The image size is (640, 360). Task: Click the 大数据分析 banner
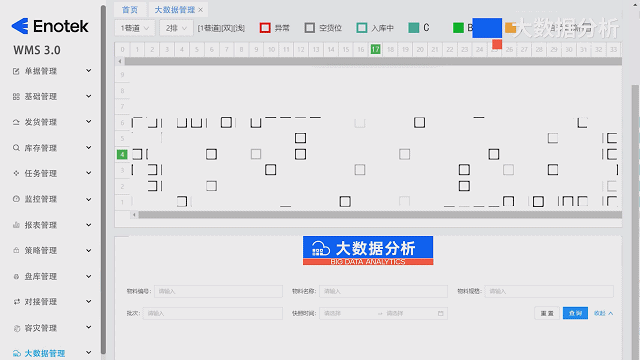tap(368, 251)
